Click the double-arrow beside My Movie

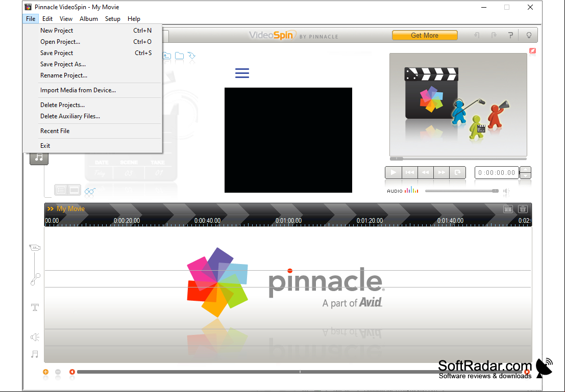click(51, 209)
